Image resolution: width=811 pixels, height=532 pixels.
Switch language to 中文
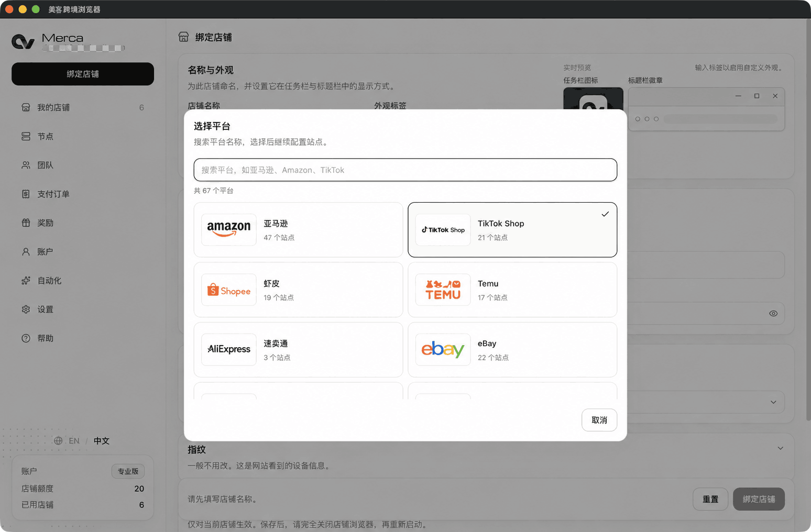[x=102, y=441]
